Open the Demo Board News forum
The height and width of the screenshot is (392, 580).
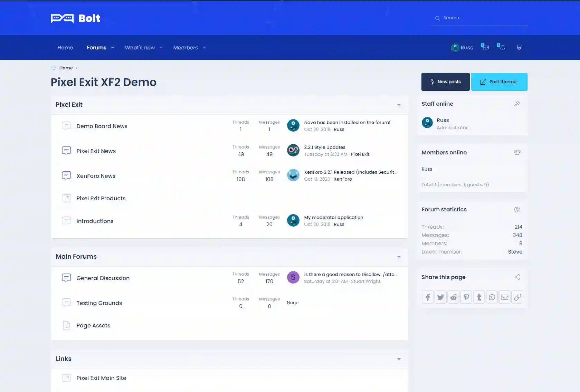click(x=102, y=126)
